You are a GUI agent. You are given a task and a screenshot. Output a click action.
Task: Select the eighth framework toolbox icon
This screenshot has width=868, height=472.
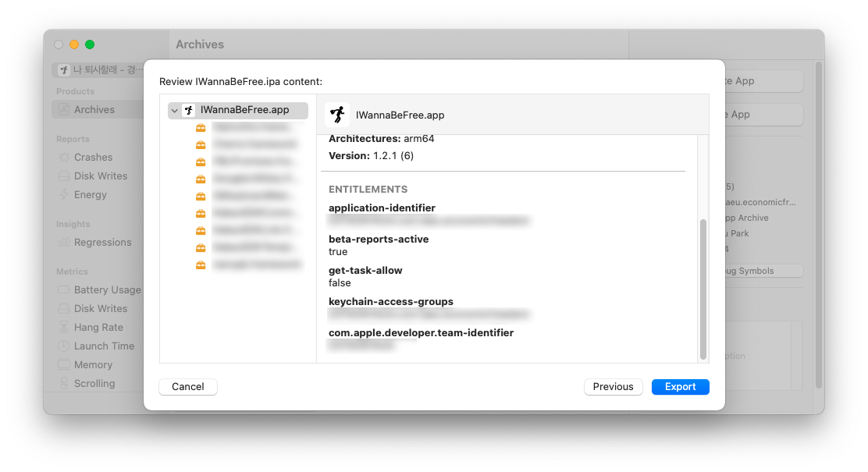[201, 248]
